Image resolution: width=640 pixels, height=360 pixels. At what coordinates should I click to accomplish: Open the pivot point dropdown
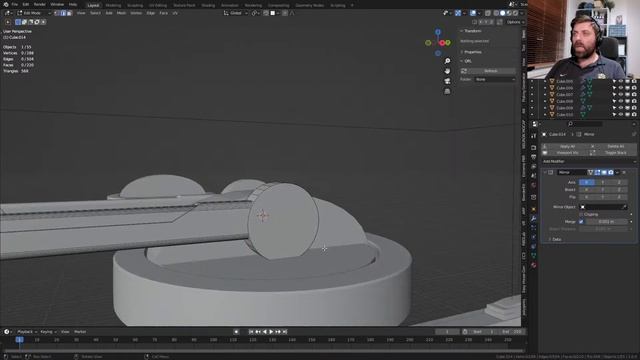pyautogui.click(x=255, y=13)
